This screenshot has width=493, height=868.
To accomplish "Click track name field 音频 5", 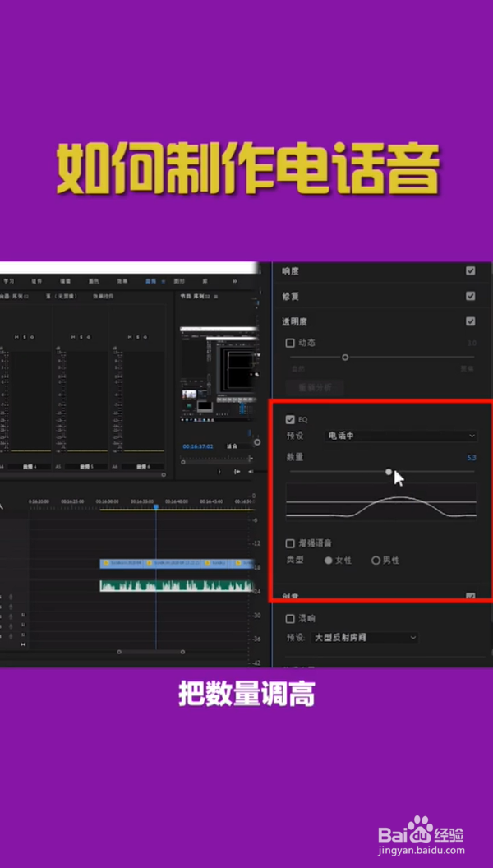I will click(x=85, y=467).
